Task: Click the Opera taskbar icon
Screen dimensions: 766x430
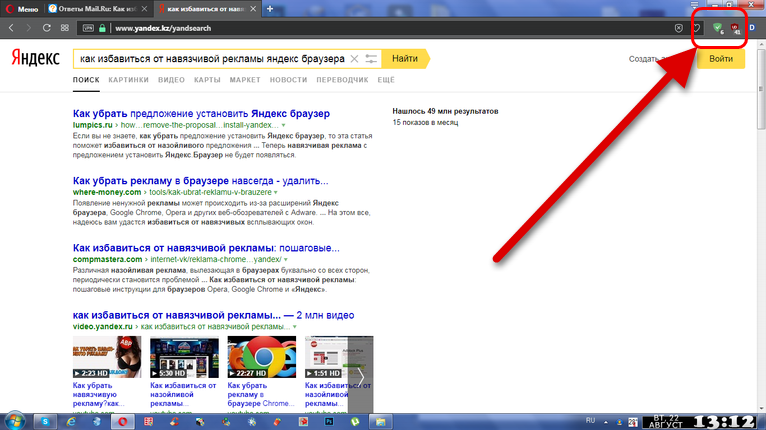Action: pos(123,421)
